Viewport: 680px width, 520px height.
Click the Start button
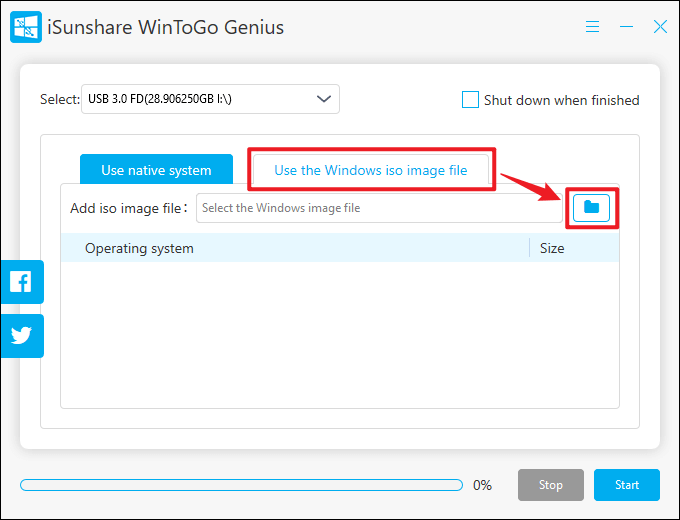(627, 484)
